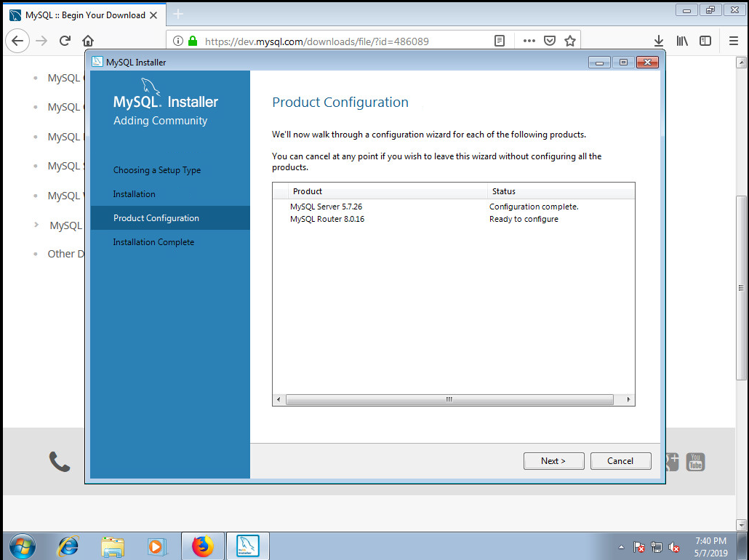The image size is (749, 560).
Task: Close the 'MySQL :: Begin Your Download' tab
Action: [x=153, y=15]
